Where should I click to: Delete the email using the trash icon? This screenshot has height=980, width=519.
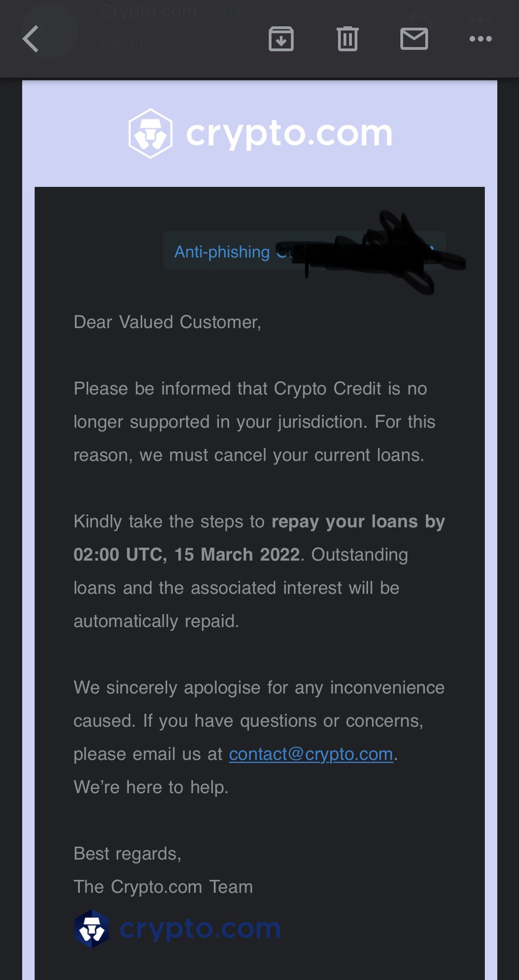[348, 39]
